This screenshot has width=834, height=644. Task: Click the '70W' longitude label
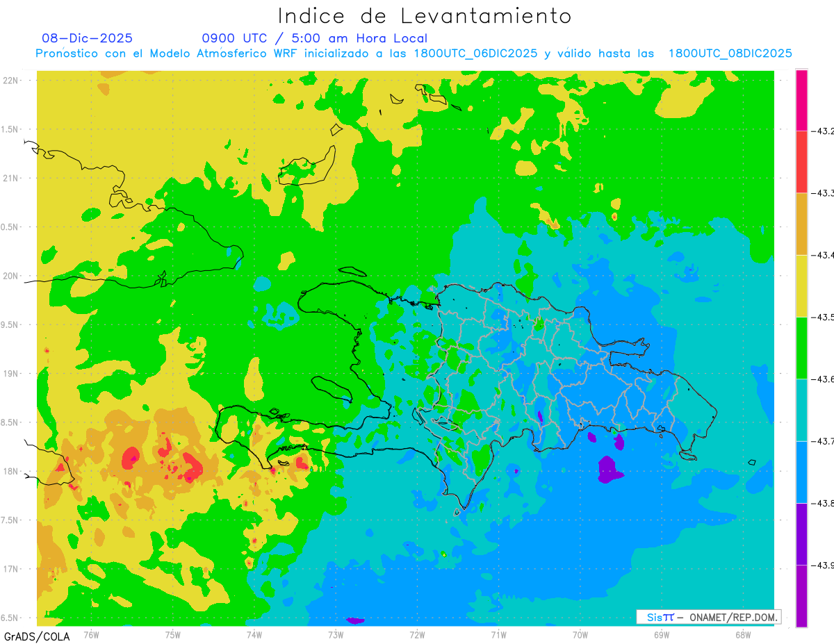pyautogui.click(x=580, y=634)
